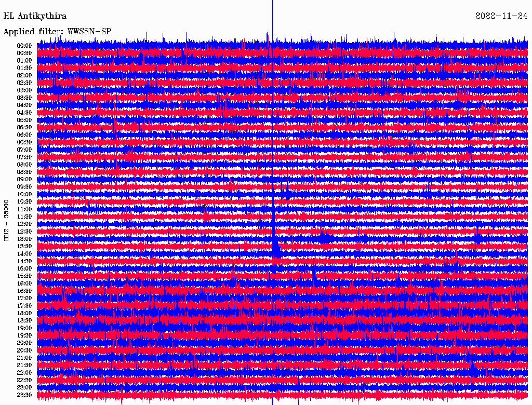Screen dimensions: 532x405
Task: Select the 06:00 time row label
Action: pyautogui.click(x=24, y=135)
